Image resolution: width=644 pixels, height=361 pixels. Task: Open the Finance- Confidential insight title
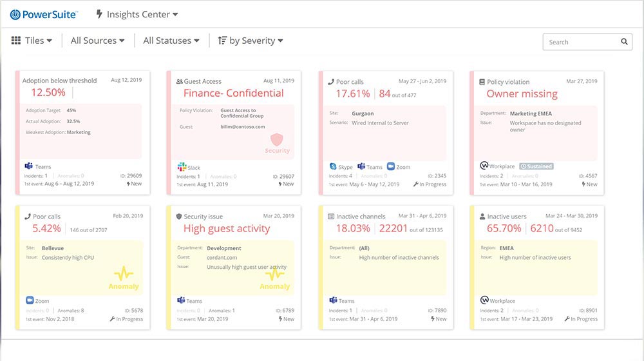click(233, 93)
